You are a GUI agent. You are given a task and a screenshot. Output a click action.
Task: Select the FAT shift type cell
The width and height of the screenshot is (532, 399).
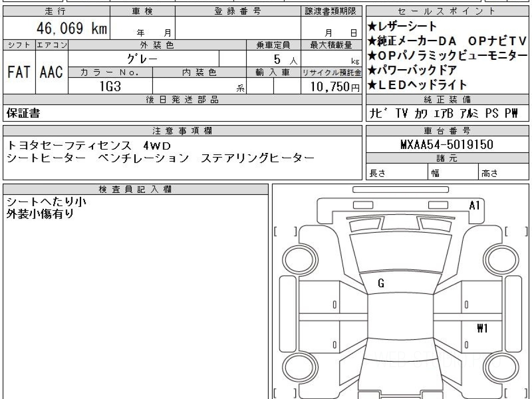(x=19, y=72)
